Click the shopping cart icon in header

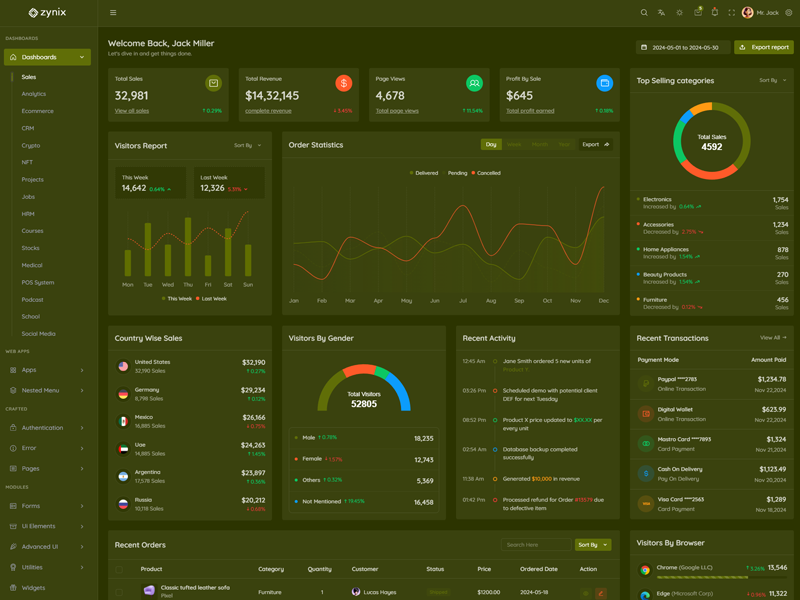click(x=697, y=13)
